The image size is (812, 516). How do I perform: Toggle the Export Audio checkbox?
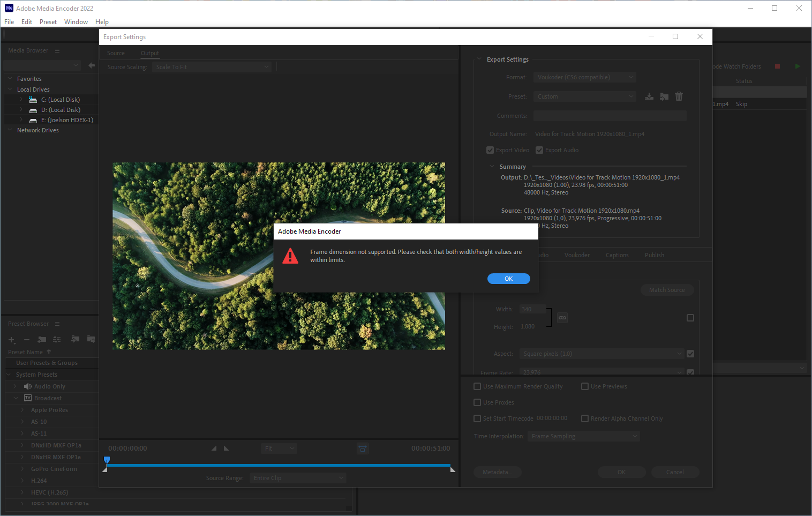click(x=539, y=150)
